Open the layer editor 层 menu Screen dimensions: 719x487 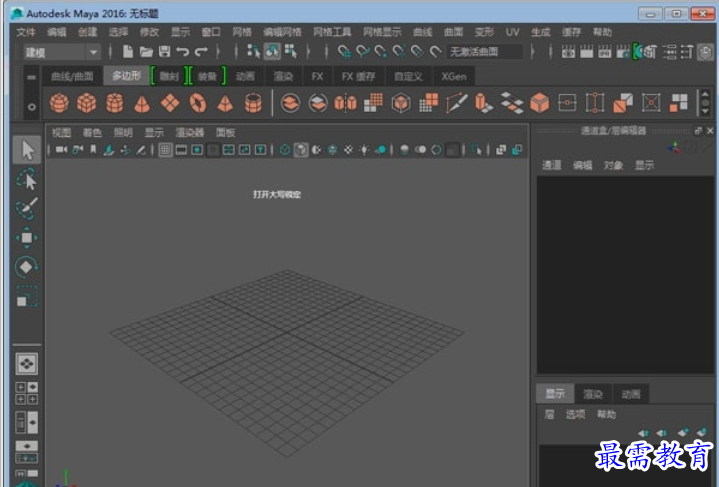549,414
